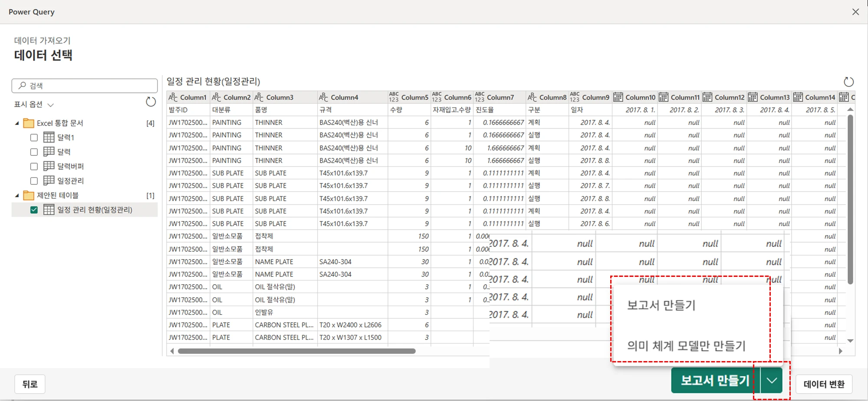
Task: Click the Column1 text type icon
Action: (173, 97)
